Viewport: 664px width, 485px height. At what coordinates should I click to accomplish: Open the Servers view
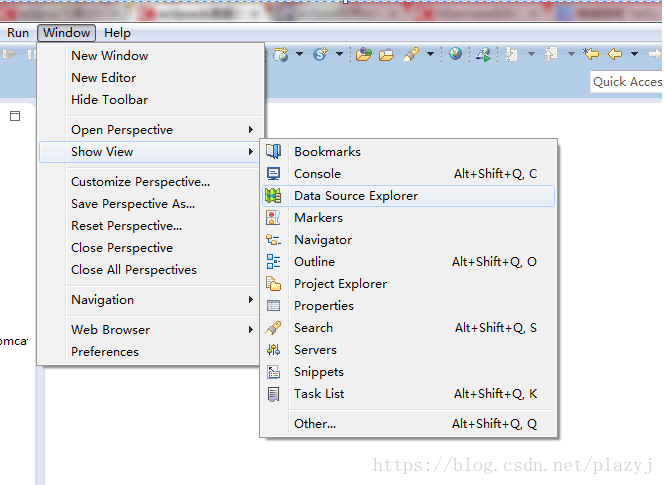tap(408, 350)
